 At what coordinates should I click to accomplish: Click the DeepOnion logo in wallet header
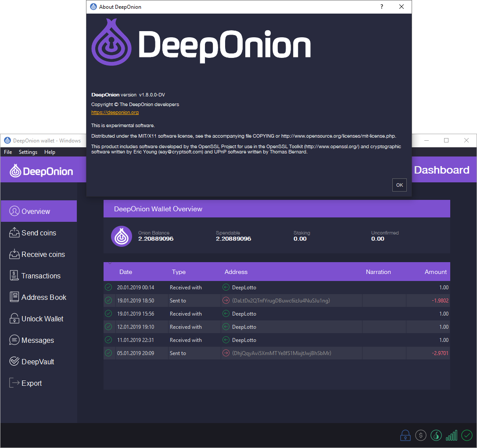point(41,171)
